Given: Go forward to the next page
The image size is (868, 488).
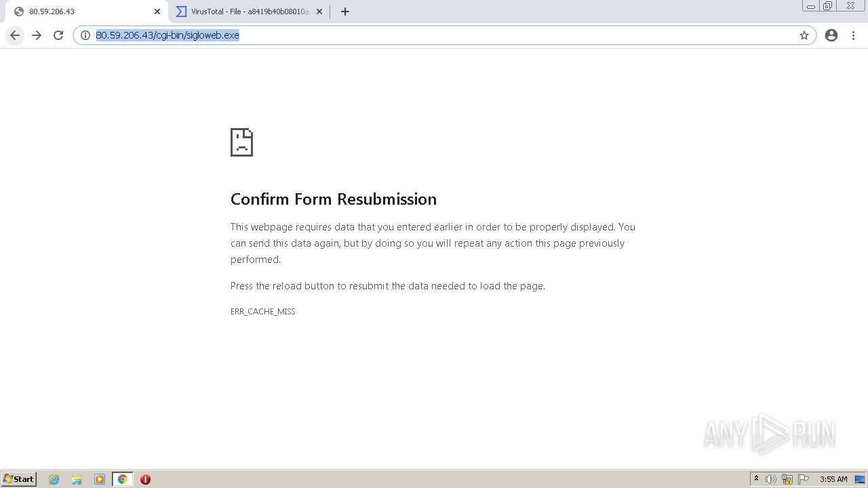Looking at the screenshot, I should [x=37, y=35].
